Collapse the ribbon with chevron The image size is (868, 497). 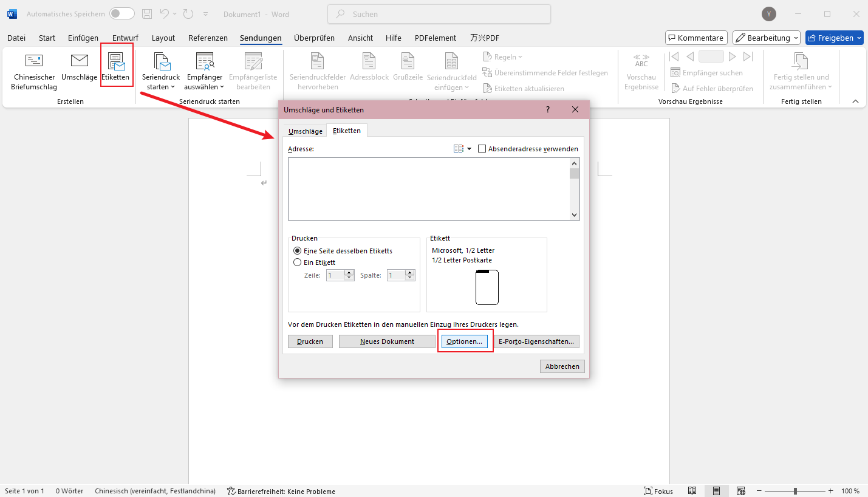pyautogui.click(x=855, y=101)
